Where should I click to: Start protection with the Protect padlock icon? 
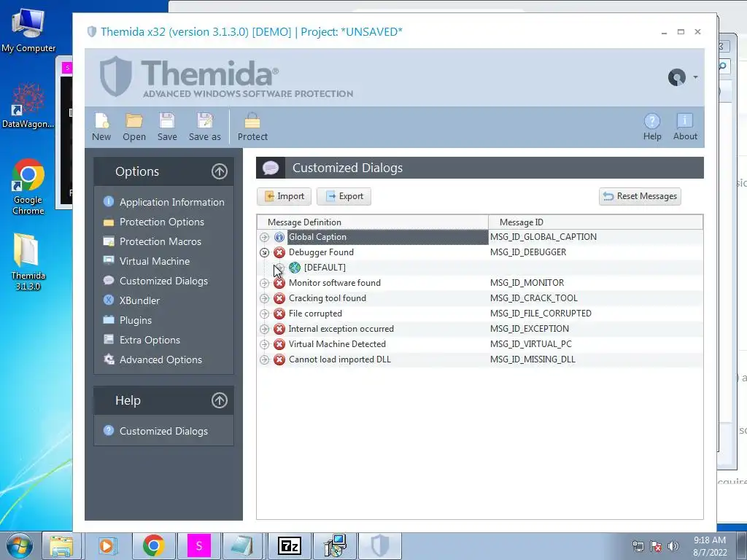[252, 127]
